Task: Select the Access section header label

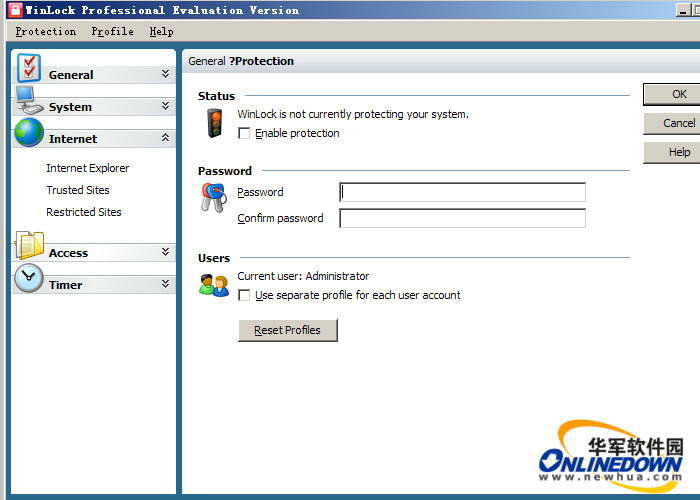Action: coord(68,253)
